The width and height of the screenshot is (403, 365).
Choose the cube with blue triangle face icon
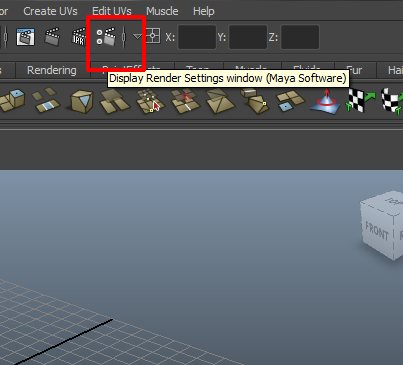click(82, 101)
